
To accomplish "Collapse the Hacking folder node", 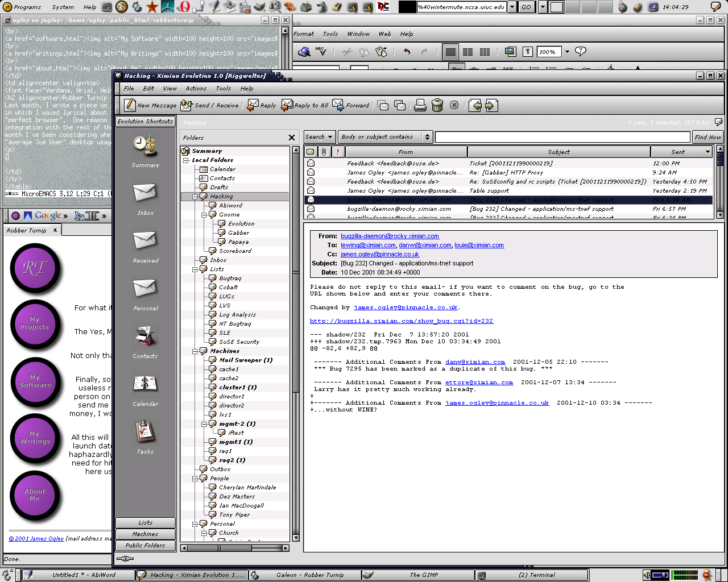I will tap(195, 197).
